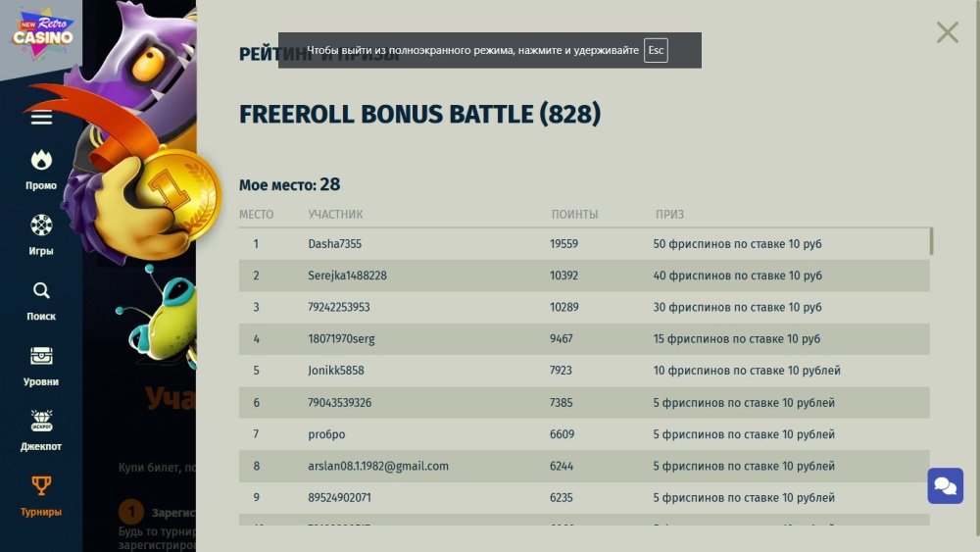Select the 18071970serg row
The image size is (980, 552).
[x=584, y=339]
